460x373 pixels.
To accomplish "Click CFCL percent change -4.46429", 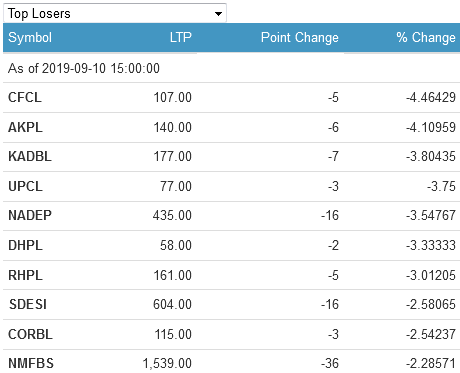I will point(431,97).
